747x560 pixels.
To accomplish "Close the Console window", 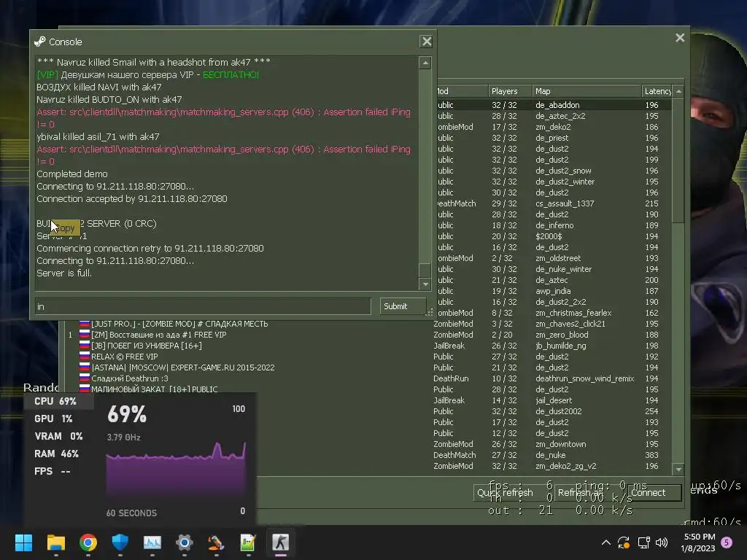I will pyautogui.click(x=426, y=42).
